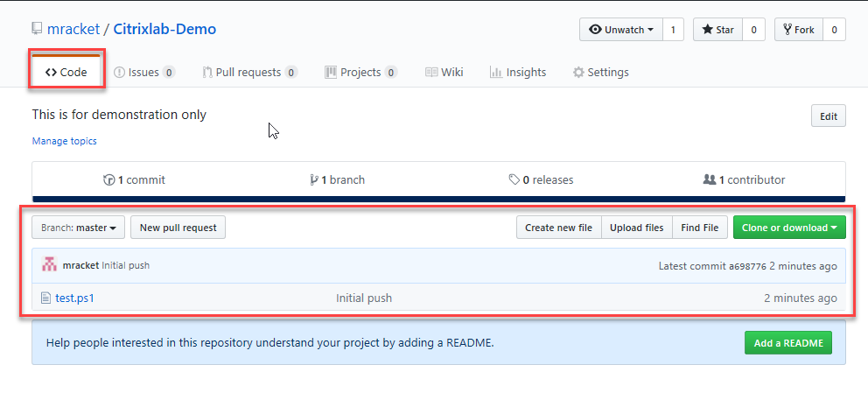Screen dimensions: 868x400
Task: Open the Settings tab
Action: pos(600,72)
